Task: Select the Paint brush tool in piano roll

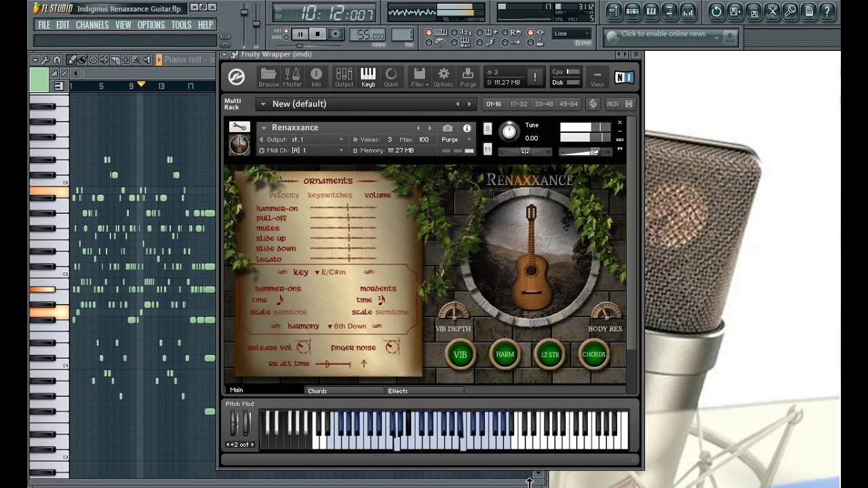Action: click(81, 60)
